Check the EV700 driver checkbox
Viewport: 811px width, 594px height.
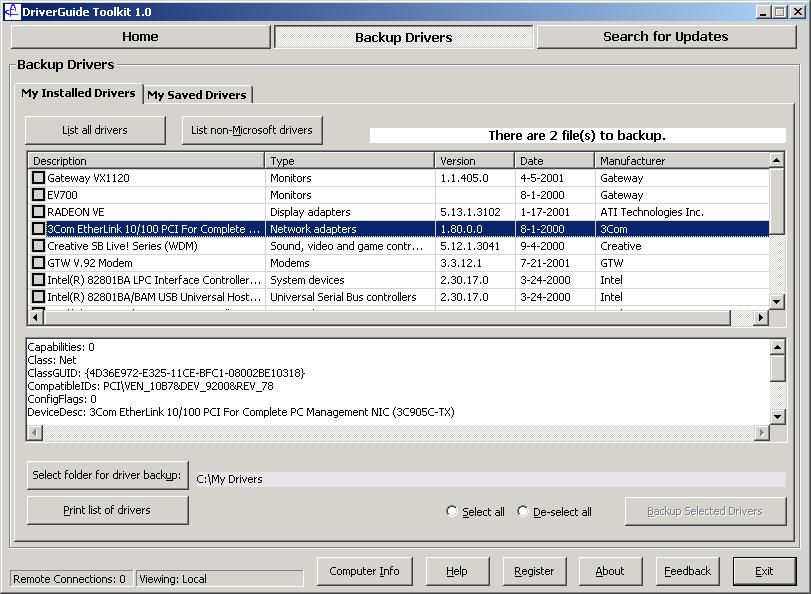(x=38, y=195)
